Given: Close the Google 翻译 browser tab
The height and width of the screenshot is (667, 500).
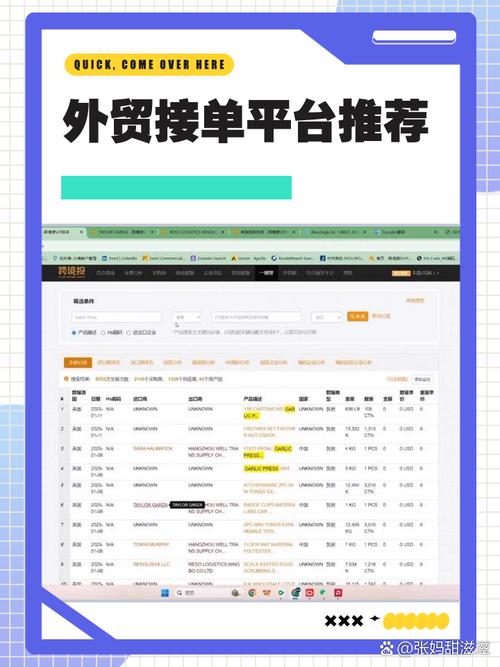Looking at the screenshot, I should point(435,232).
